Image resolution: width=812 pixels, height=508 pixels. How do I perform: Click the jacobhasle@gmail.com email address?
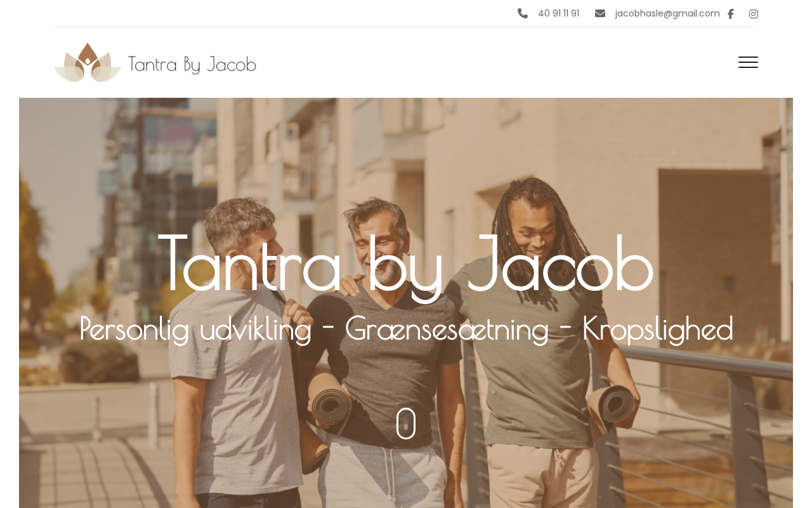(667, 13)
